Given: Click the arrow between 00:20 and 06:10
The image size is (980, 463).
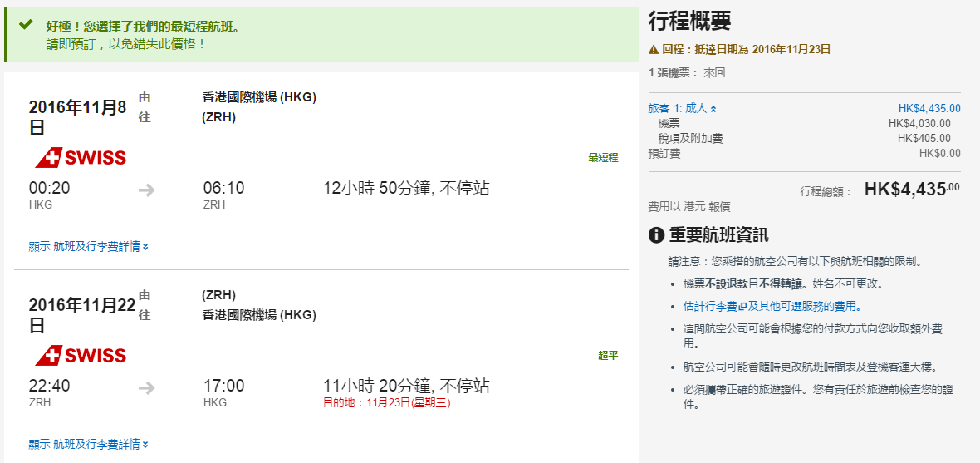Looking at the screenshot, I should pos(147,190).
